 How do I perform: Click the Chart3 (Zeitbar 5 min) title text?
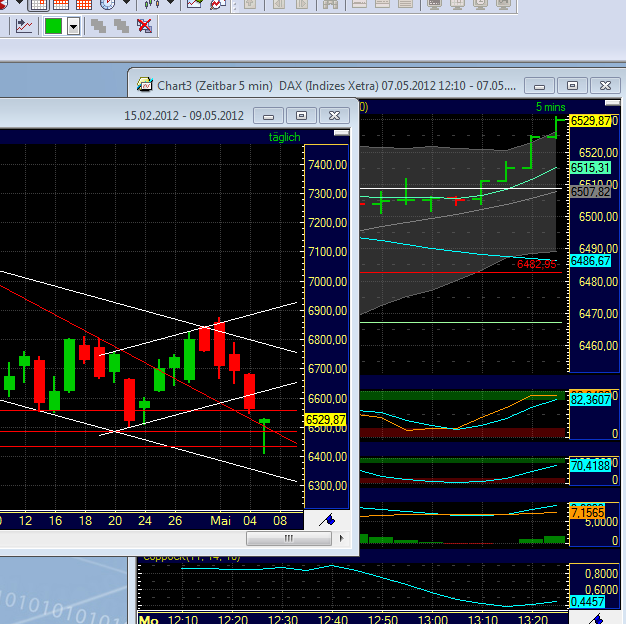pyautogui.click(x=215, y=86)
